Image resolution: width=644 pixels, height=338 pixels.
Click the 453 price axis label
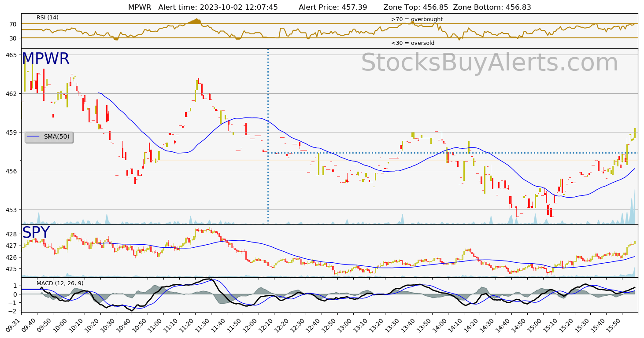[11, 210]
